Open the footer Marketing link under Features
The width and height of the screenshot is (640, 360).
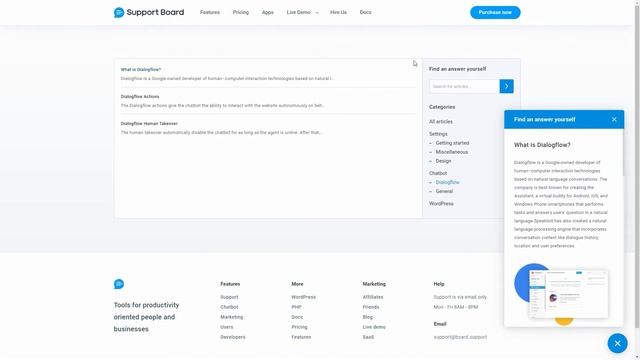tap(231, 317)
